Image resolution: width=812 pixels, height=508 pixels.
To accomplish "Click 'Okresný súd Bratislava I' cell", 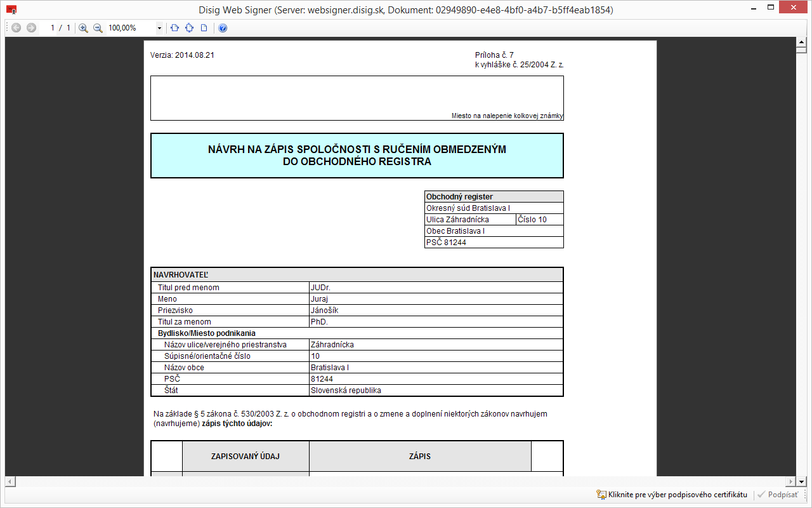I will (494, 208).
